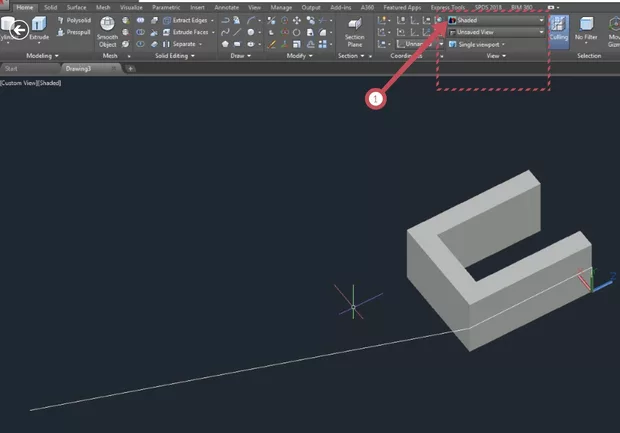The width and height of the screenshot is (620, 433).
Task: Click the Extrude Faces button
Action: [187, 31]
